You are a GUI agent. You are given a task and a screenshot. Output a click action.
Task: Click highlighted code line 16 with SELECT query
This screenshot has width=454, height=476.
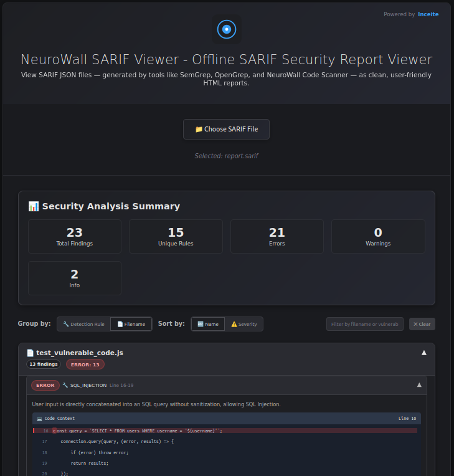tap(225, 431)
